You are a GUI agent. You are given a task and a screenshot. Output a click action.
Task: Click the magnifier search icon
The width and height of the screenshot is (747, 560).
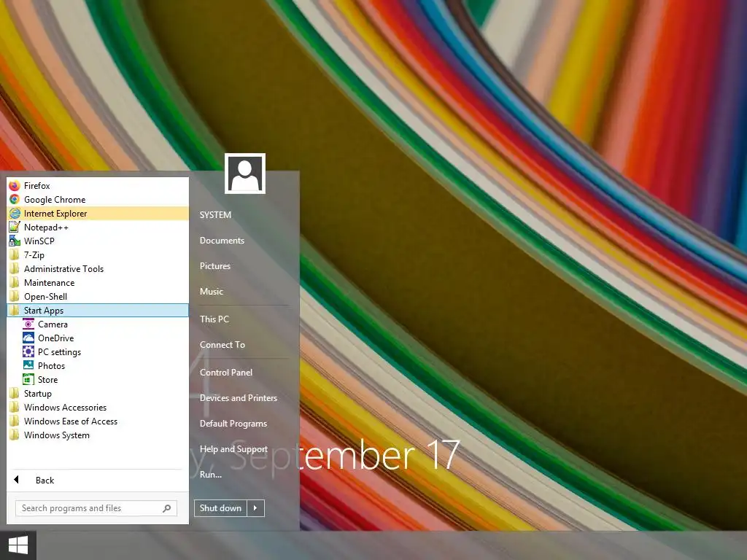click(167, 508)
